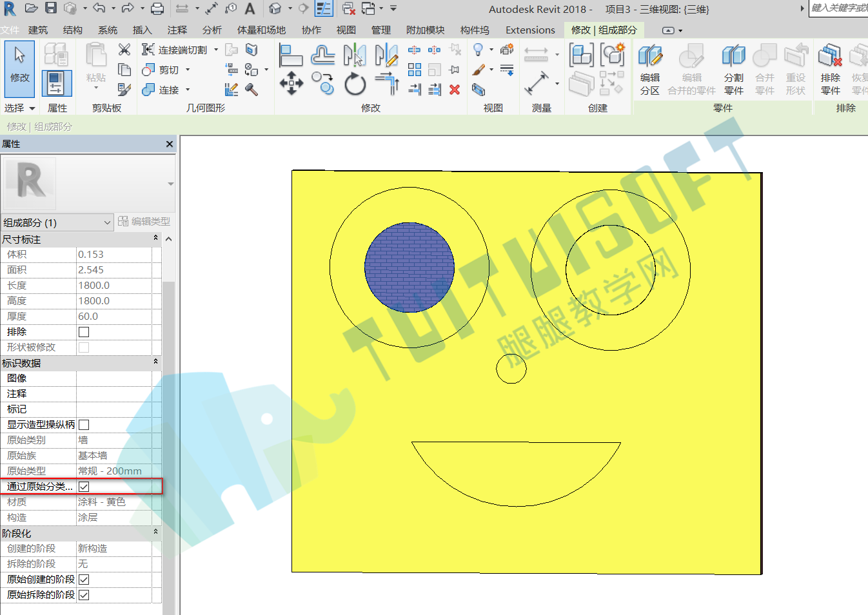Click the Measure tool icon

[536, 84]
